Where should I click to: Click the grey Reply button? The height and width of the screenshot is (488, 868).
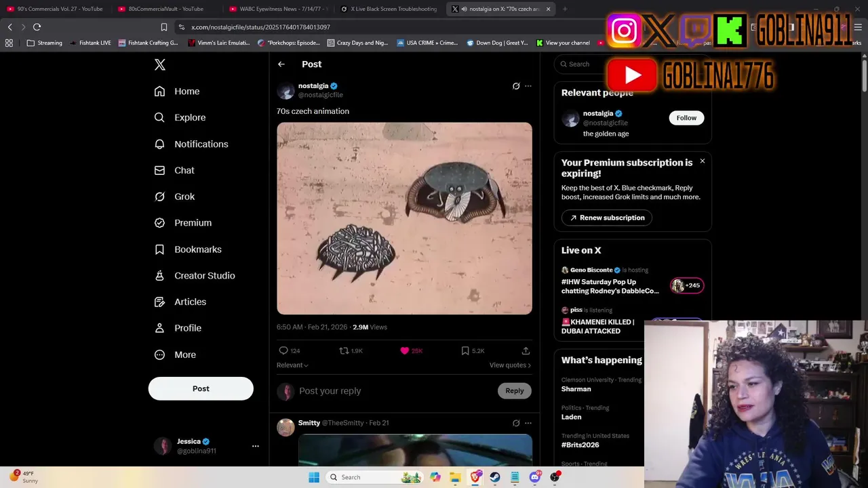(x=515, y=390)
